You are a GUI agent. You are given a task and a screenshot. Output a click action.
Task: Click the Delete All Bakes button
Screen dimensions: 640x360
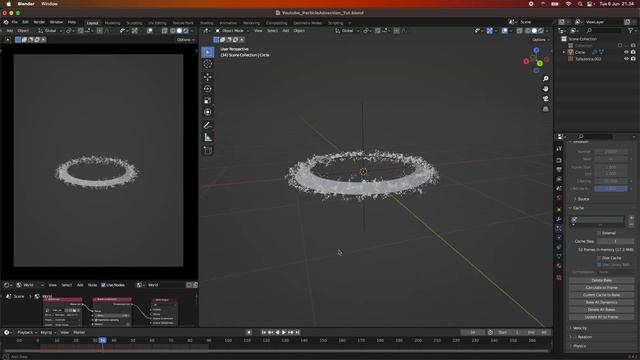tap(602, 310)
